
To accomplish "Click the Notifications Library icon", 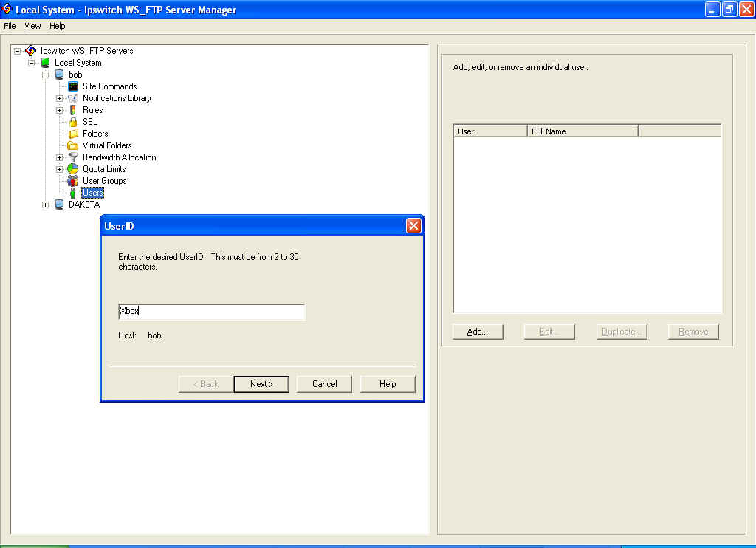I will click(x=73, y=98).
